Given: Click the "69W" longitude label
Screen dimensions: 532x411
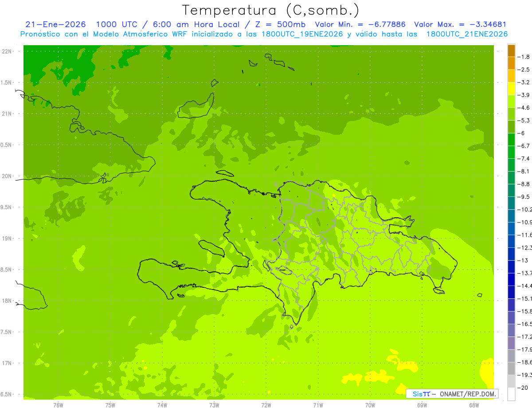Looking at the screenshot, I should (x=422, y=405).
